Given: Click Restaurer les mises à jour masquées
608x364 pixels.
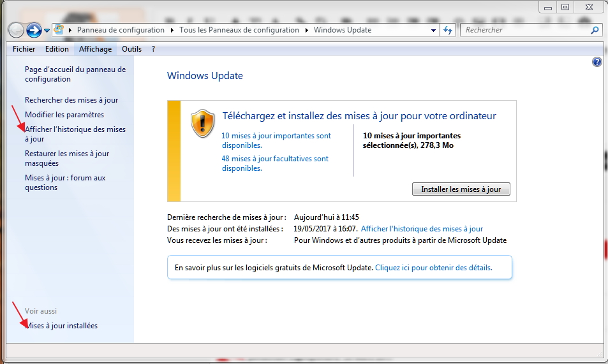Looking at the screenshot, I should 67,158.
